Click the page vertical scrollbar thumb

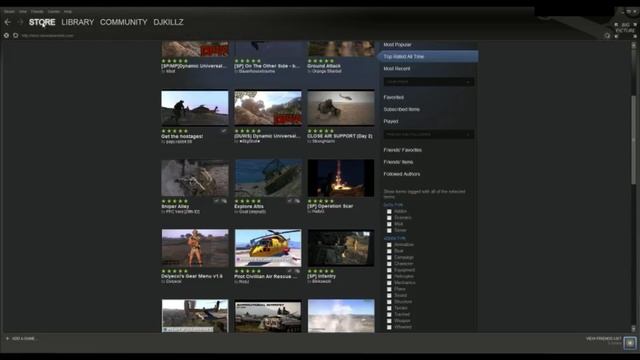(633, 140)
